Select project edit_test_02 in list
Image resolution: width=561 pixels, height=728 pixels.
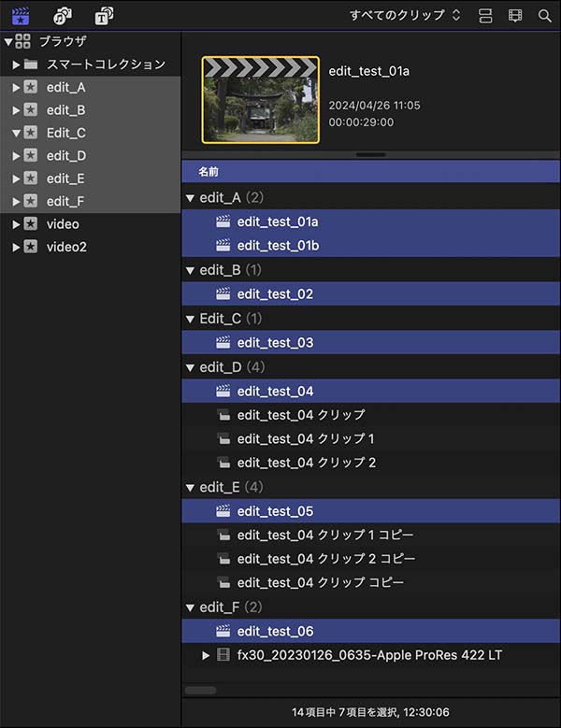click(x=370, y=293)
